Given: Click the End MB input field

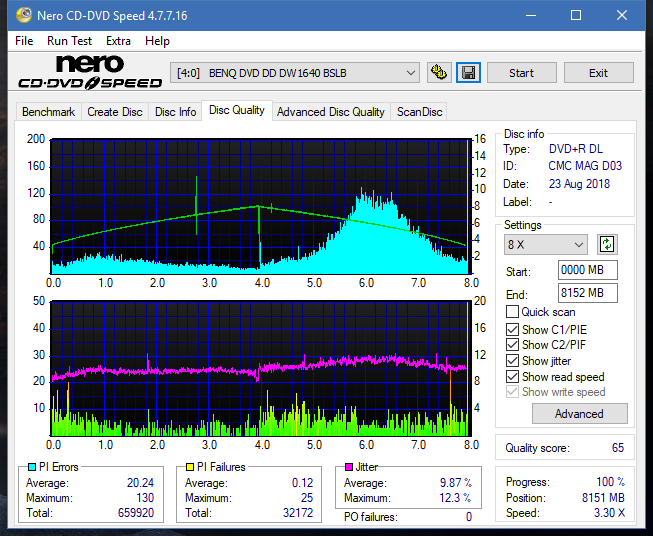Looking at the screenshot, I should pyautogui.click(x=588, y=293).
